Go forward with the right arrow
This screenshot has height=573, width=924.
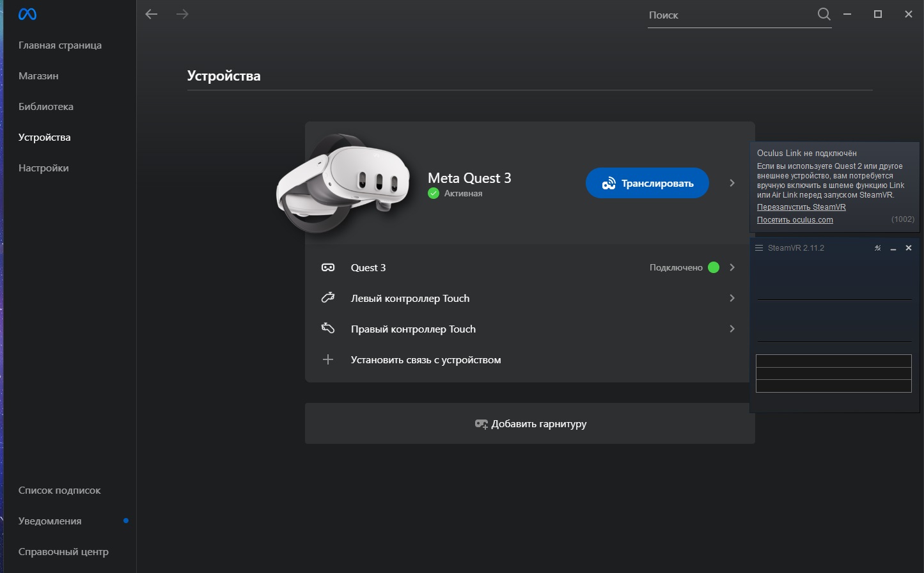coord(182,14)
